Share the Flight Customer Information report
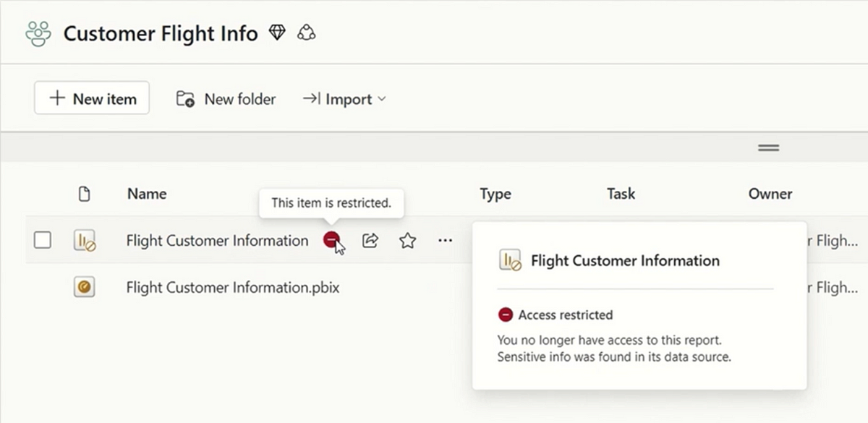Screen dimensions: 868x423 click(x=370, y=241)
